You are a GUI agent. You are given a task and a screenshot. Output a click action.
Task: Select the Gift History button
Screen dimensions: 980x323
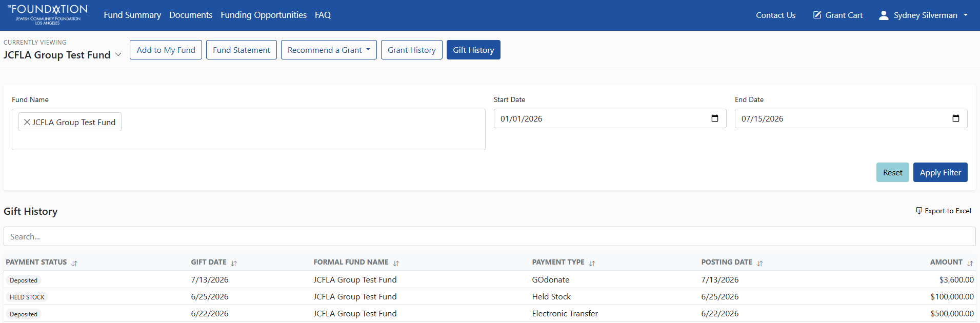(x=473, y=50)
